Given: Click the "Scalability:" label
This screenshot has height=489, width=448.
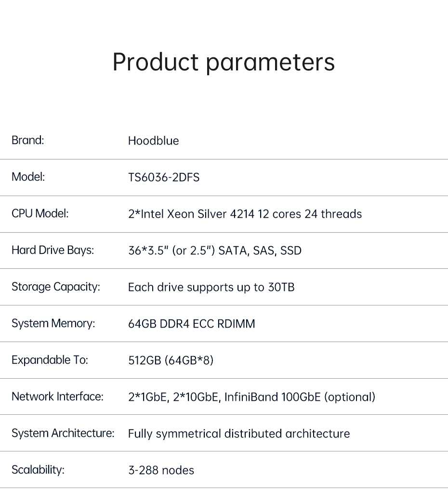Looking at the screenshot, I should pos(38,470).
